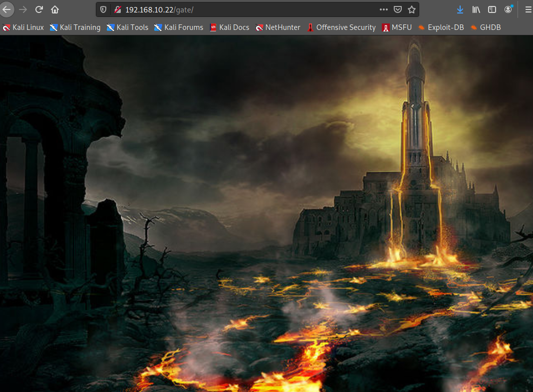533x392 pixels.
Task: Toggle the sidebar view
Action: pos(492,9)
